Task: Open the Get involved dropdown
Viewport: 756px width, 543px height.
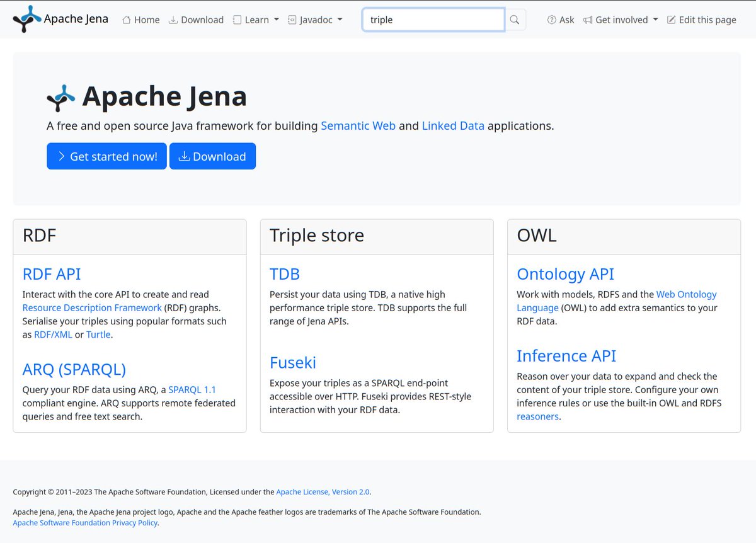Action: pyautogui.click(x=621, y=20)
